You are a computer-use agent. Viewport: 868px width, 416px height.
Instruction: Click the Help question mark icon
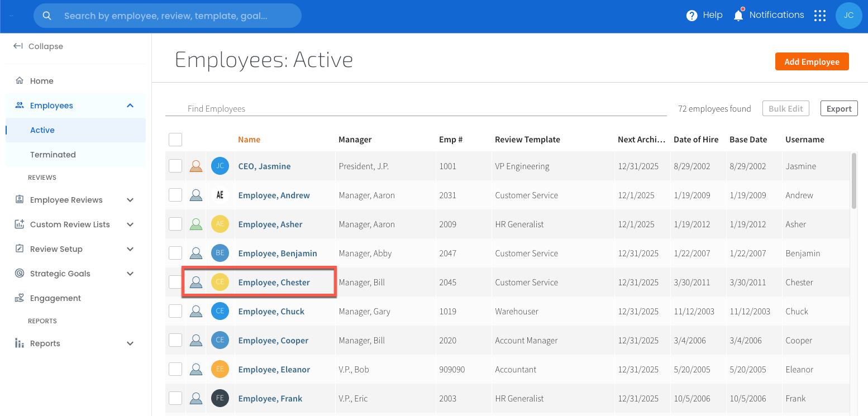tap(691, 16)
